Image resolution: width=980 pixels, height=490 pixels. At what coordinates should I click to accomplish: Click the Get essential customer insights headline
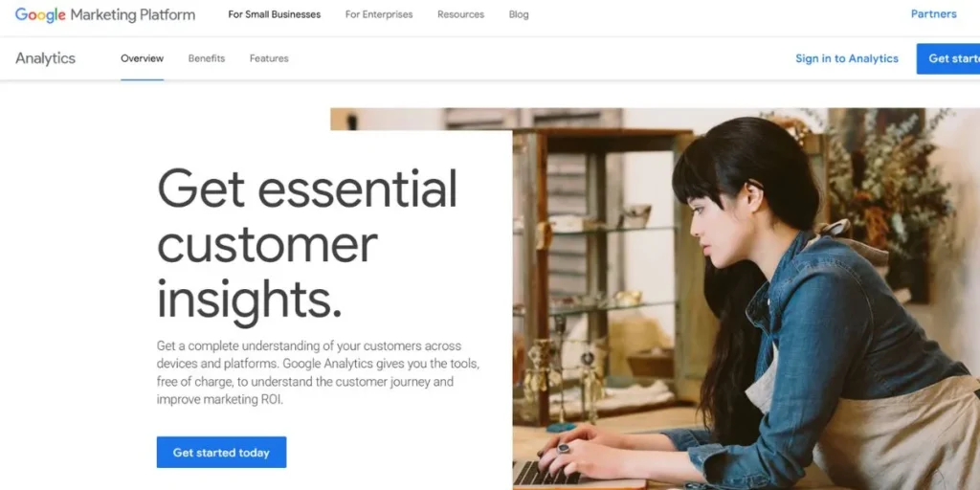[307, 246]
